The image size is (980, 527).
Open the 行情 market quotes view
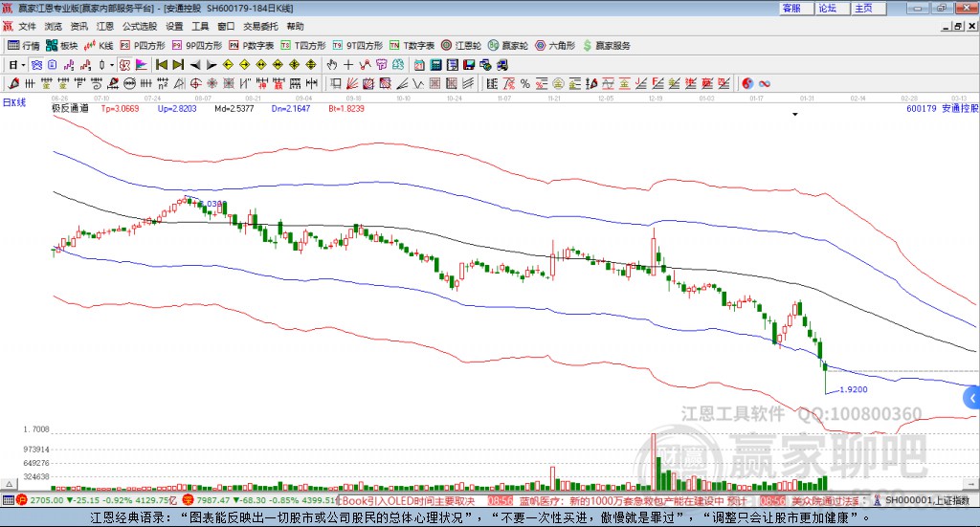[x=24, y=45]
